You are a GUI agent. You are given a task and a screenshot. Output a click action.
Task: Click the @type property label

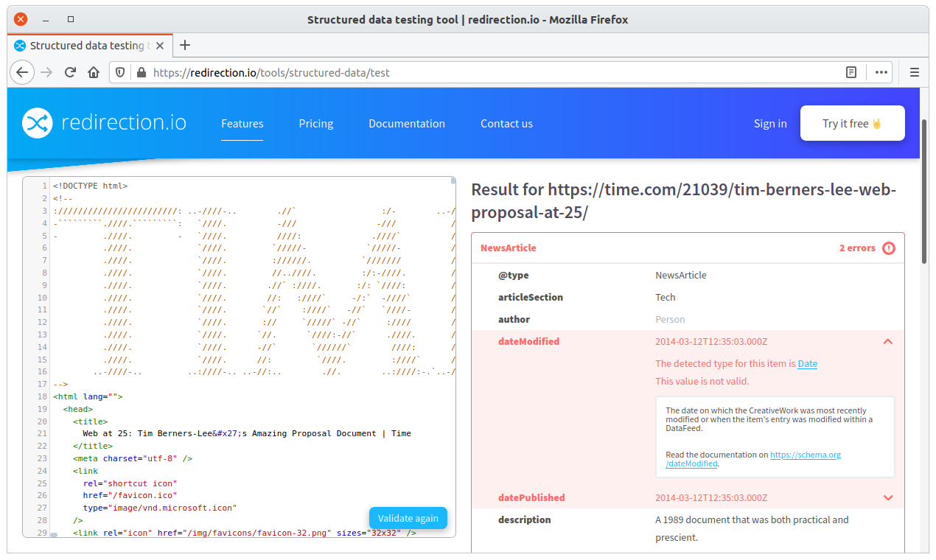[514, 275]
